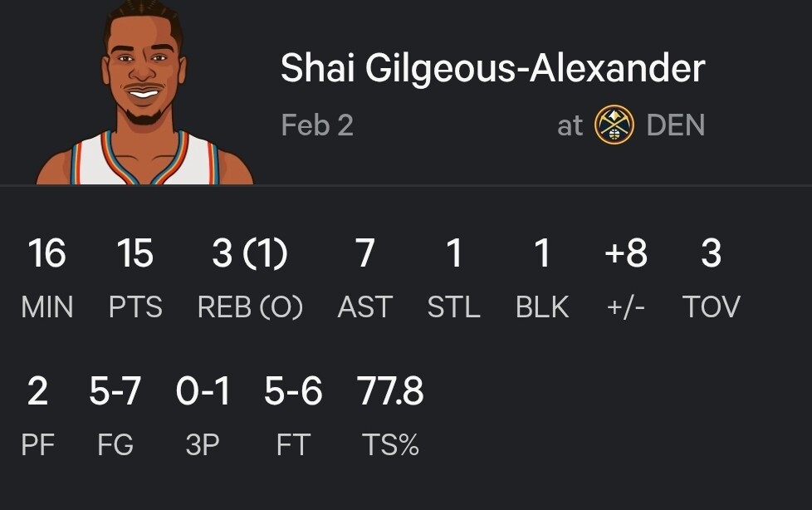812x510 pixels.
Task: Click Shai Gilgeous-Alexander's player portrait
Action: coord(144,96)
